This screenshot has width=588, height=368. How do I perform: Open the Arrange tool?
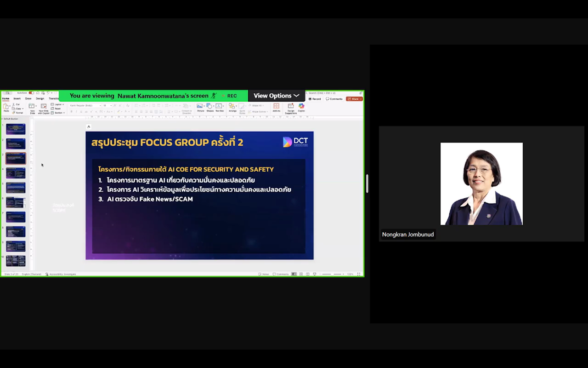click(232, 108)
